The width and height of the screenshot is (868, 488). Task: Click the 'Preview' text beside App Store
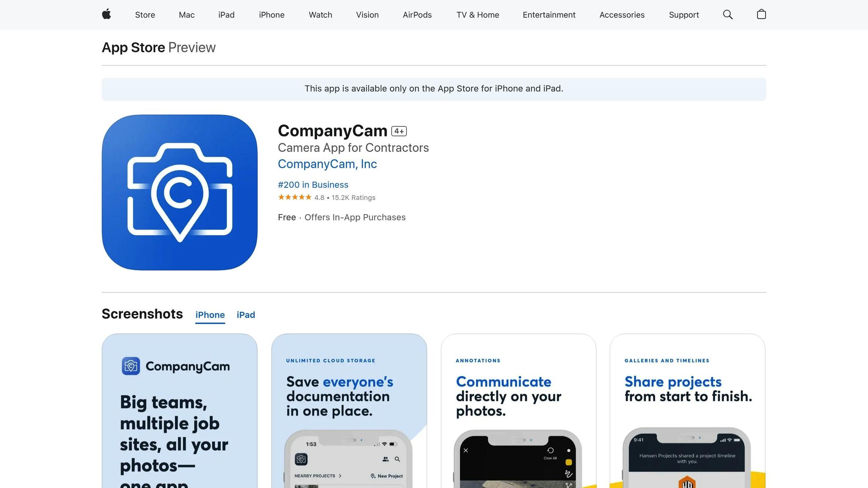point(192,47)
